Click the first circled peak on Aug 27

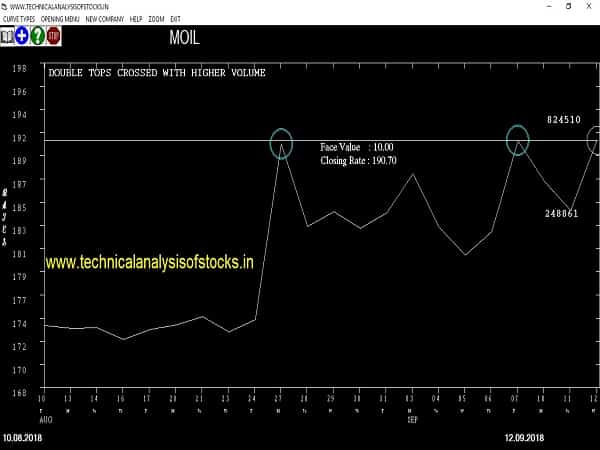pos(281,142)
